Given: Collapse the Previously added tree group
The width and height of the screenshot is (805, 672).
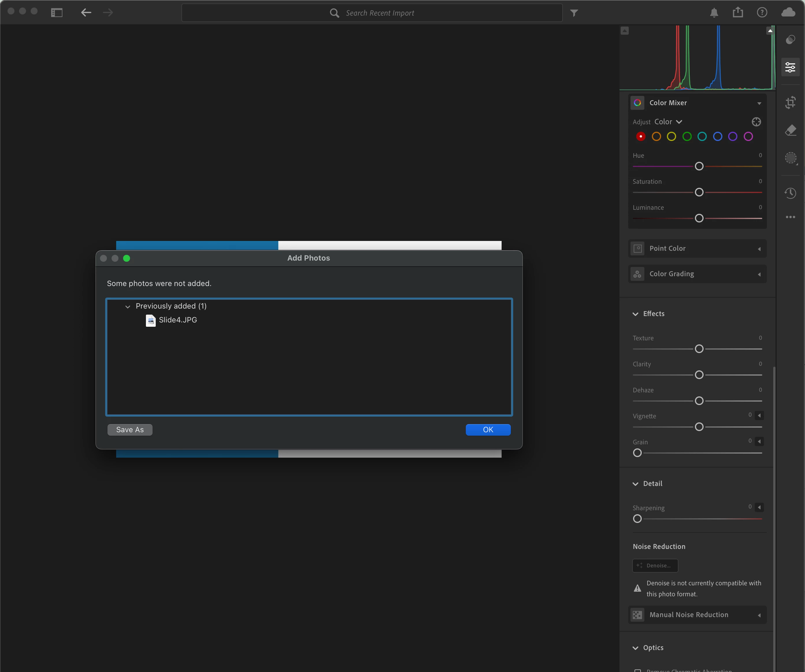Looking at the screenshot, I should 128,307.
